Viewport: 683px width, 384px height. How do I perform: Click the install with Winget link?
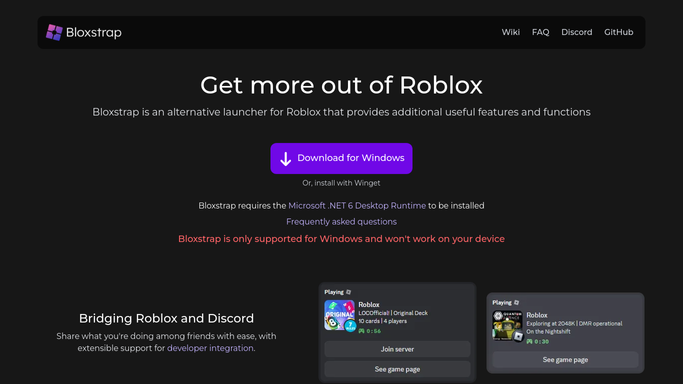tap(342, 183)
